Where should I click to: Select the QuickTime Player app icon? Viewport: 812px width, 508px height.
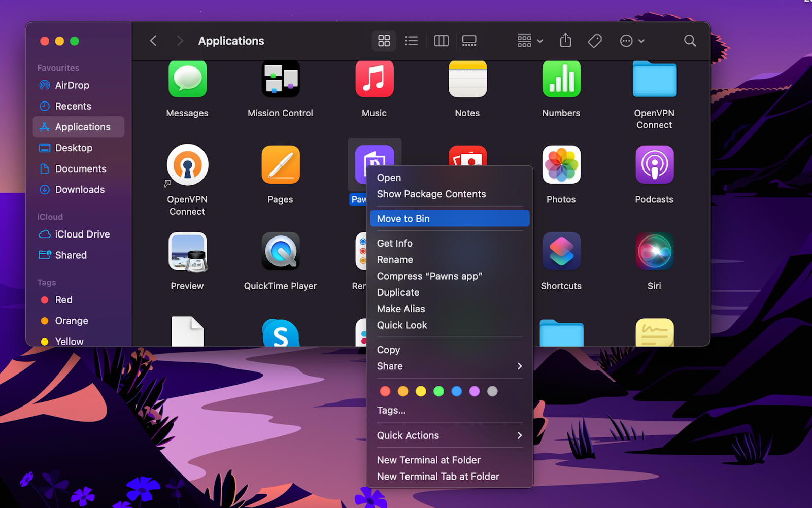(281, 252)
